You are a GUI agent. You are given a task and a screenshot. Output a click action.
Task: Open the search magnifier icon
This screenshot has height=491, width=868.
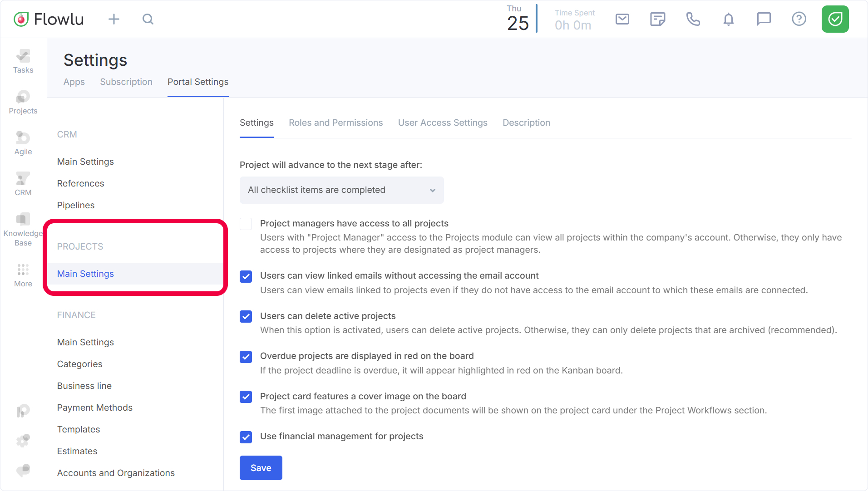point(148,19)
